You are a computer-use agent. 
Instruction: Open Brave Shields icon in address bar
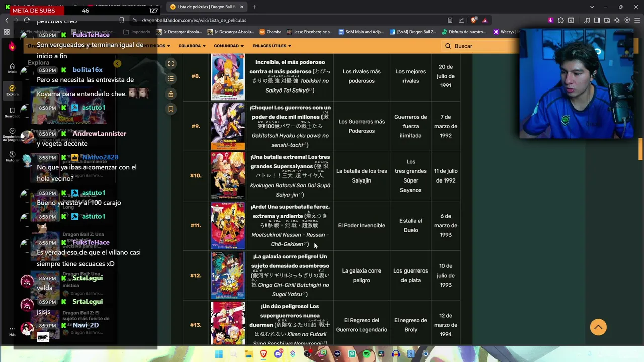[x=474, y=20]
